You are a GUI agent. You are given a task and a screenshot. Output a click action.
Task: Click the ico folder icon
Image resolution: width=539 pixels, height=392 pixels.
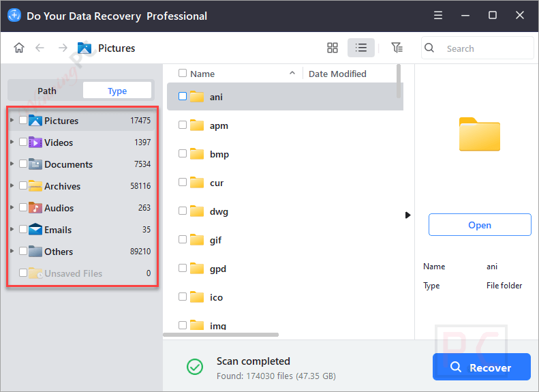[197, 297]
